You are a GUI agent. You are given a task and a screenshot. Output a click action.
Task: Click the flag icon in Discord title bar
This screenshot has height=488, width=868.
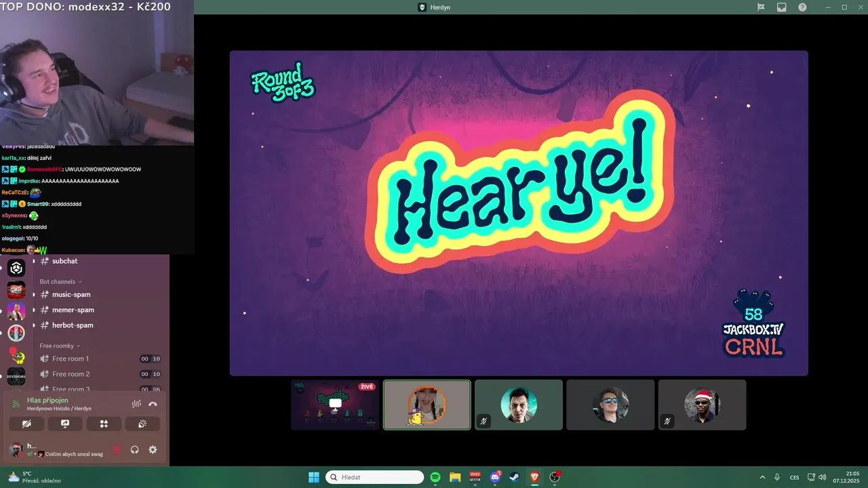(x=761, y=7)
